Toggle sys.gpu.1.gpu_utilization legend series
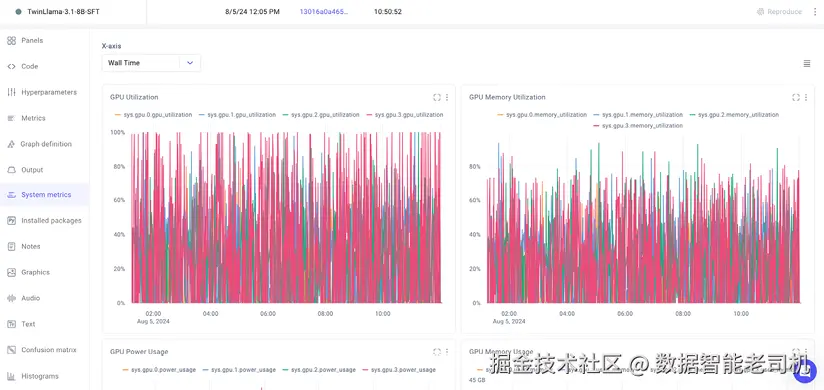824x390 pixels. click(x=237, y=115)
